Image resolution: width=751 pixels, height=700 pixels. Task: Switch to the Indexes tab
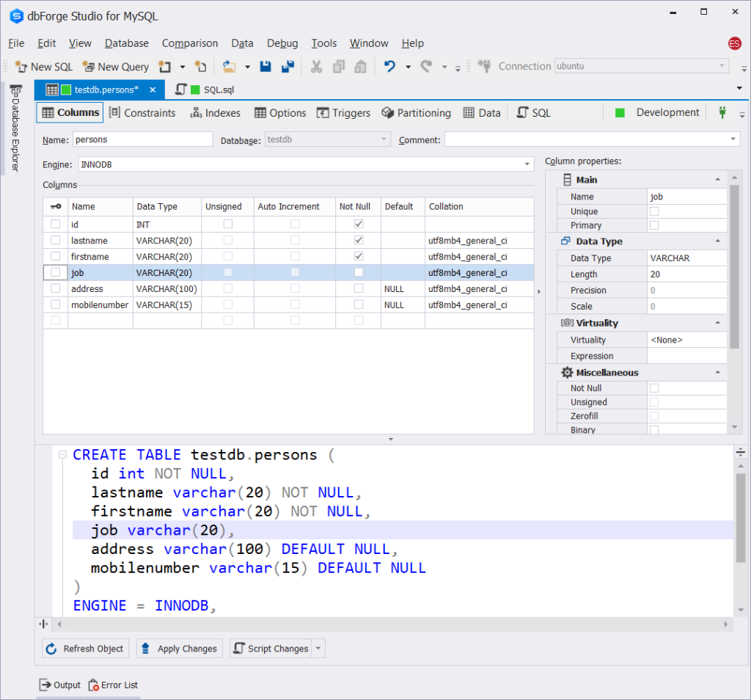(x=216, y=113)
